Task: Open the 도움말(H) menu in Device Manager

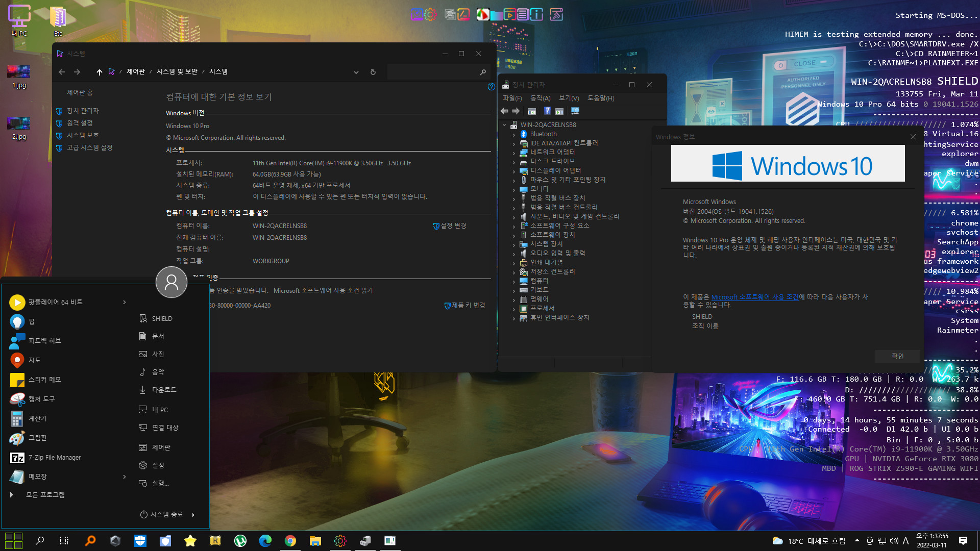Action: (x=601, y=98)
